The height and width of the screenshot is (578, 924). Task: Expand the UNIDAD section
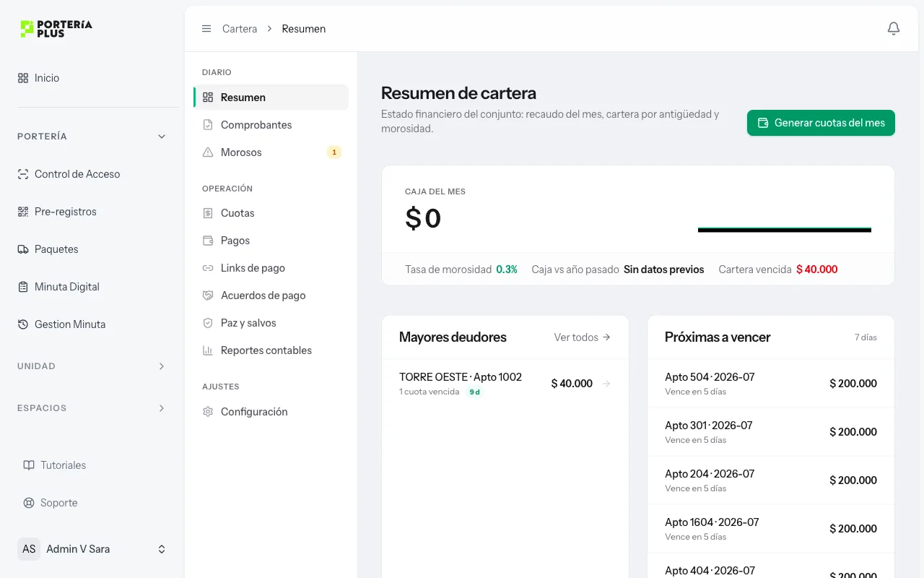pos(92,366)
